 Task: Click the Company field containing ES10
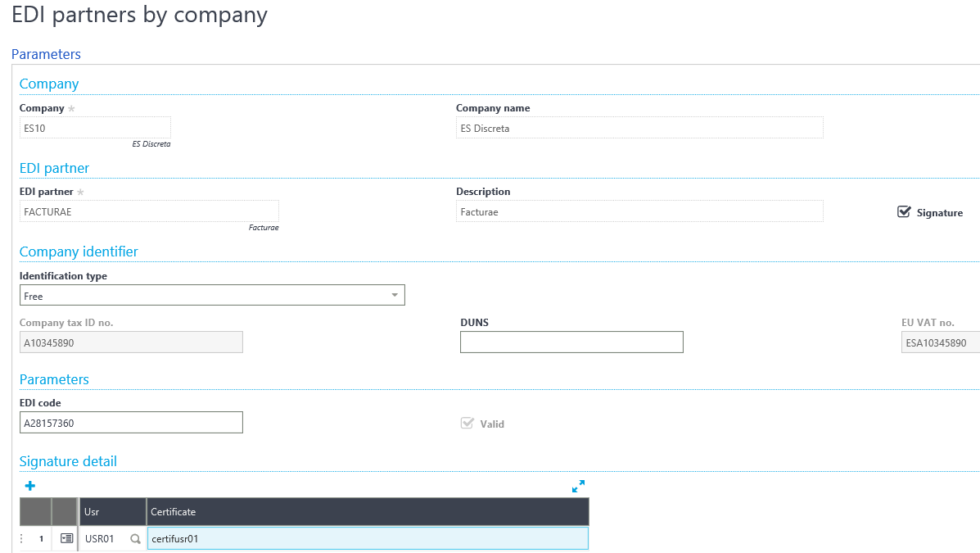point(95,128)
